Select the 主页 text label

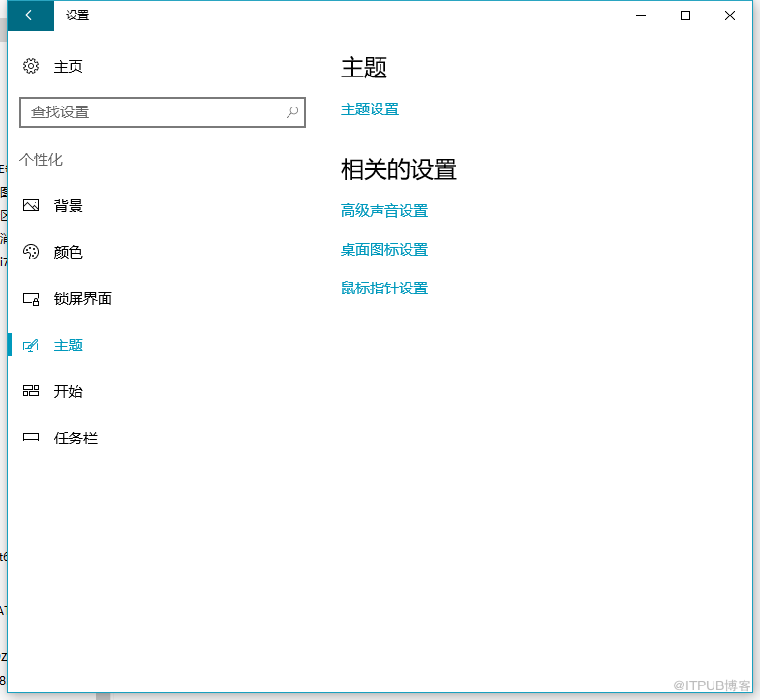point(69,67)
